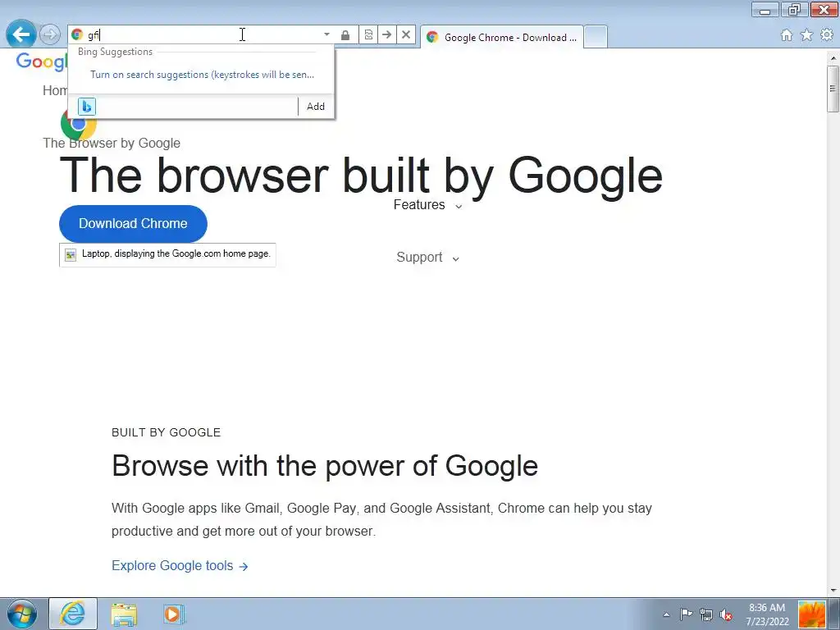Click the Chrome logo on the page
Viewport: 840px width, 630px height.
coord(79,124)
